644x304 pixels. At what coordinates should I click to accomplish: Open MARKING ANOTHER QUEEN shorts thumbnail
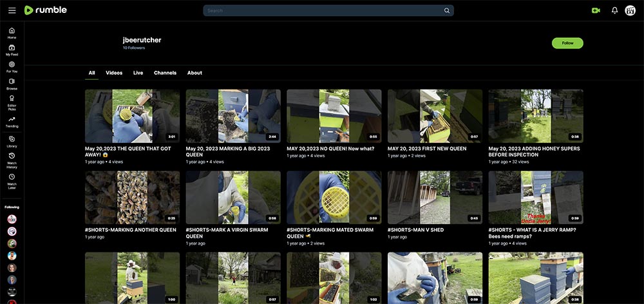132,198
